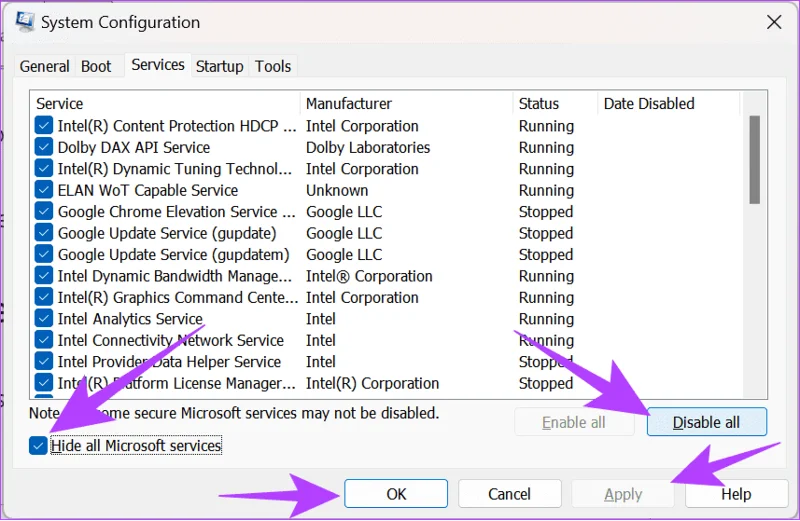Uncheck Google Update Service (gupdate) checkbox

(44, 233)
